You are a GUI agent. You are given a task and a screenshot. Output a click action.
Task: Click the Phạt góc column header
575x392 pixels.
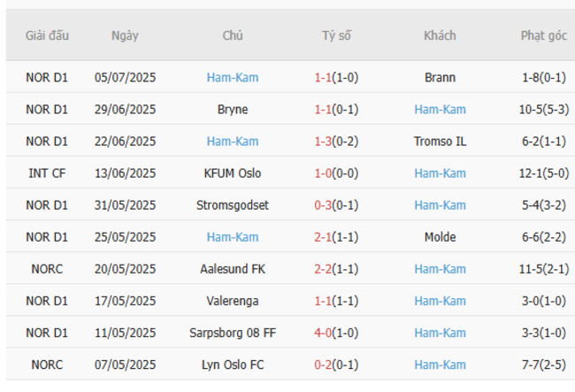point(543,36)
